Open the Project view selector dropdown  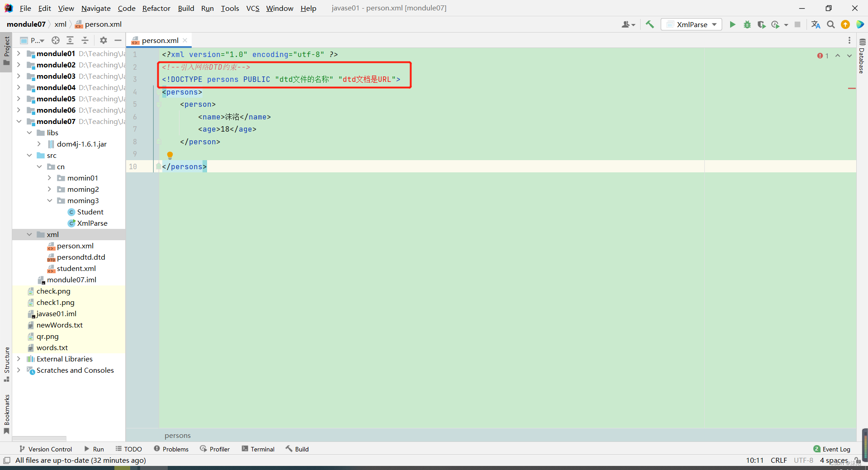tap(33, 40)
